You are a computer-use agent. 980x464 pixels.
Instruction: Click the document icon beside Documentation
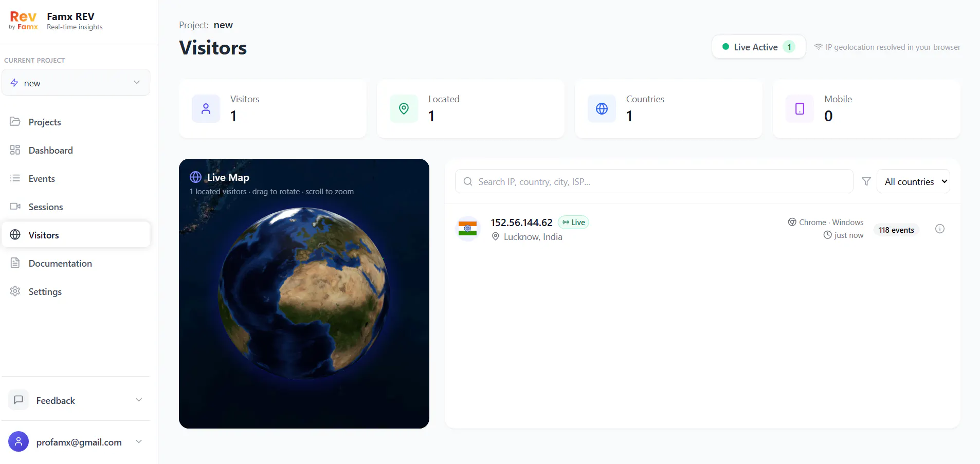pyautogui.click(x=15, y=263)
